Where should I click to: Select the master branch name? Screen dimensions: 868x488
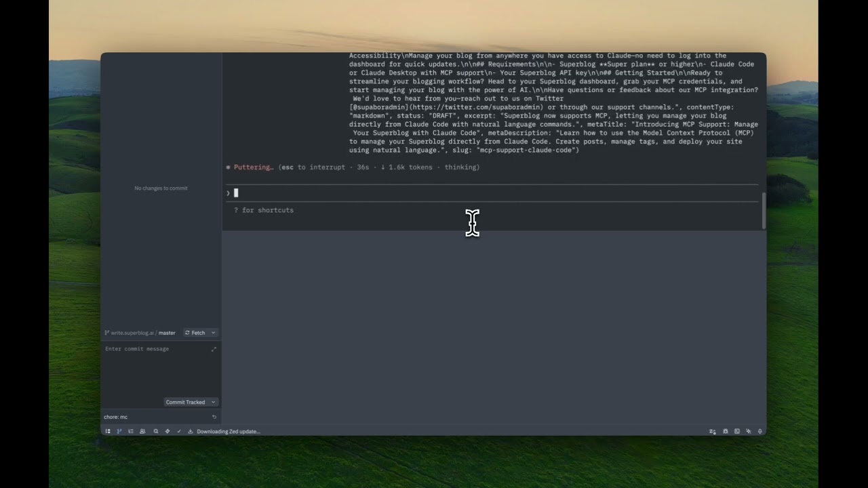point(167,333)
